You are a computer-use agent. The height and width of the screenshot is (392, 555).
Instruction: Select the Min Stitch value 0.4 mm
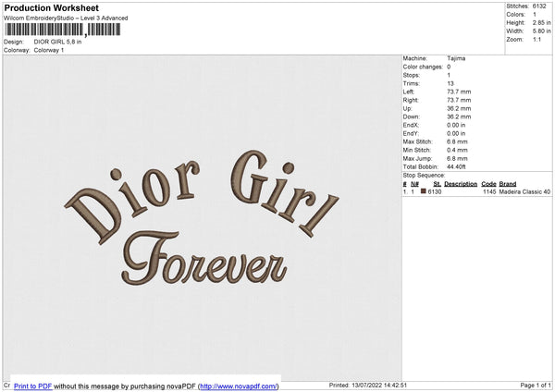[x=457, y=151]
